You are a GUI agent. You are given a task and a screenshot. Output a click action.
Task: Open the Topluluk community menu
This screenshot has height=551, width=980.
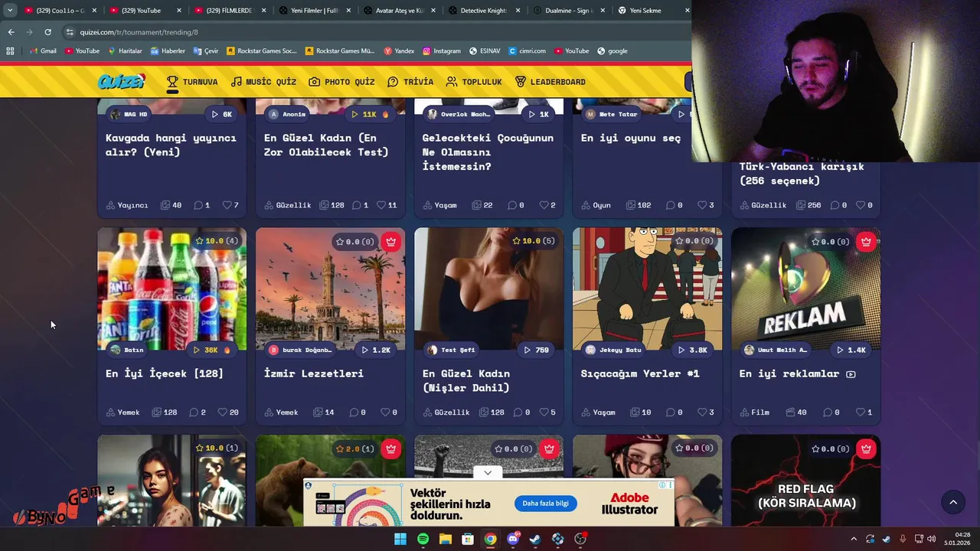(x=474, y=82)
